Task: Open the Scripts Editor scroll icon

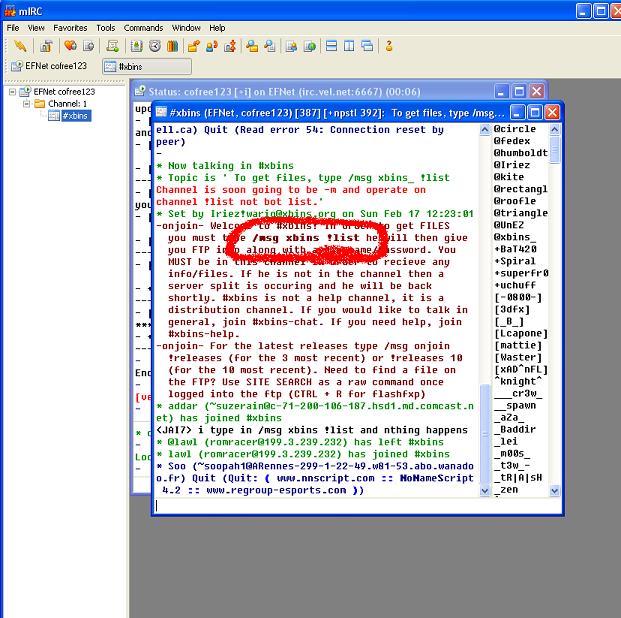Action: tap(112, 46)
